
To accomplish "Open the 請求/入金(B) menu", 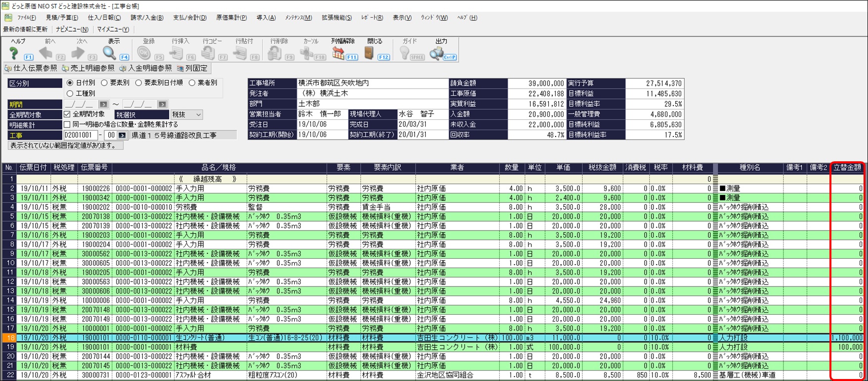I will [x=147, y=18].
